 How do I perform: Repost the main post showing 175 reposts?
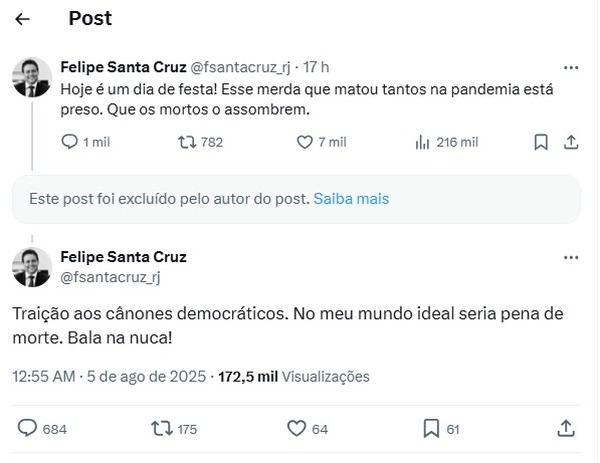coord(157,429)
